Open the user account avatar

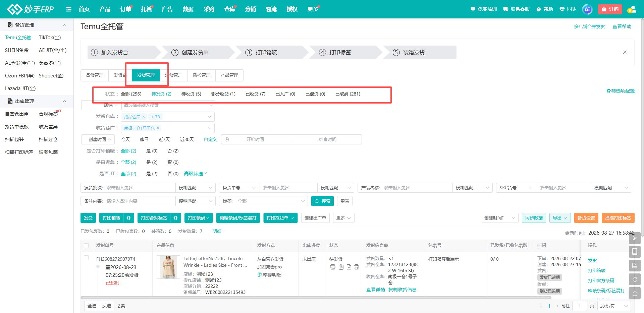(632, 9)
